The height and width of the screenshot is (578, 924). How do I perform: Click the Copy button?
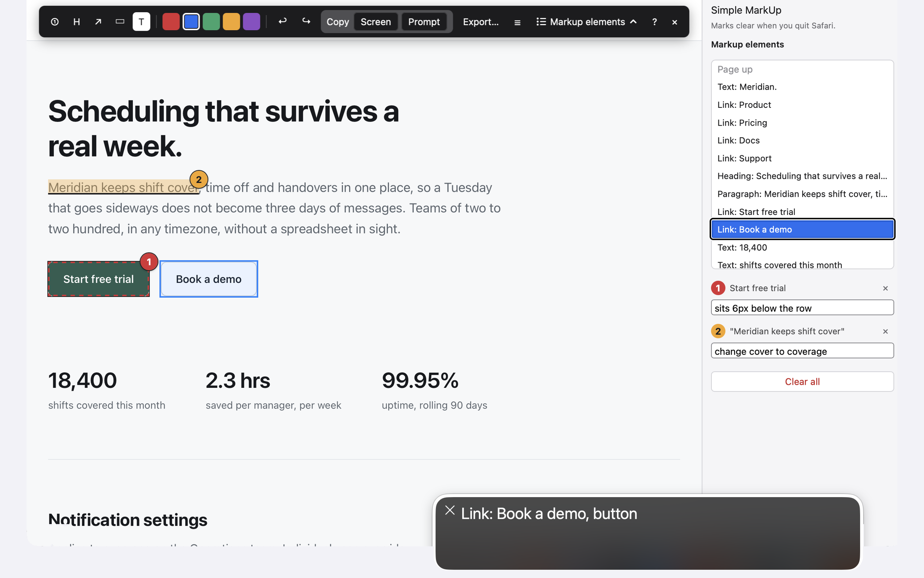[338, 22]
